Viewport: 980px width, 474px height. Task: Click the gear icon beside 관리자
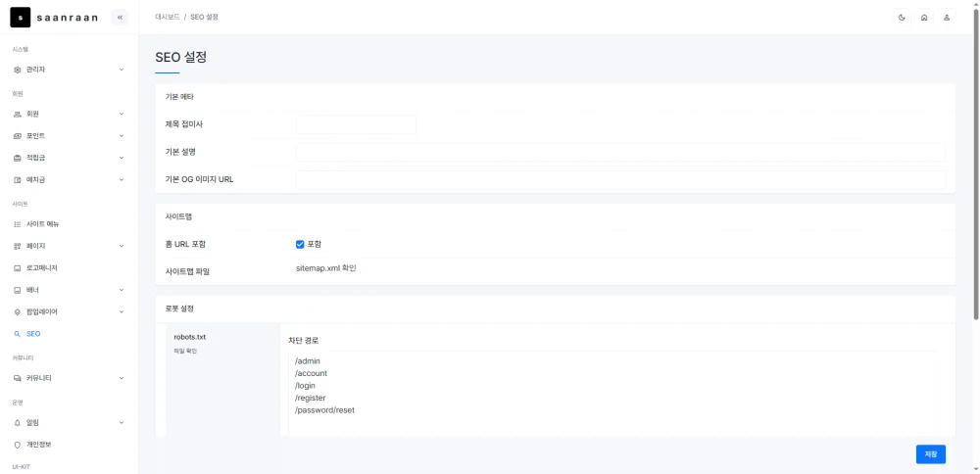pyautogui.click(x=18, y=70)
